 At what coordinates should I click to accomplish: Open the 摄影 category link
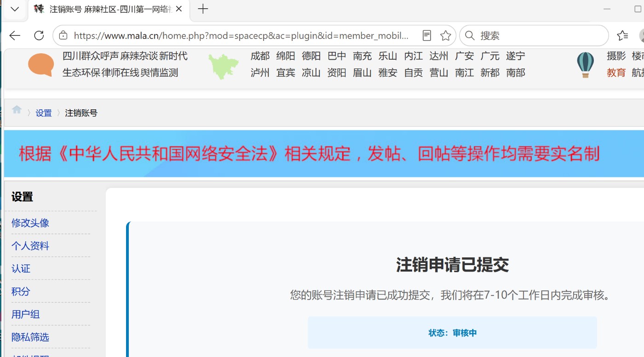[x=616, y=56]
